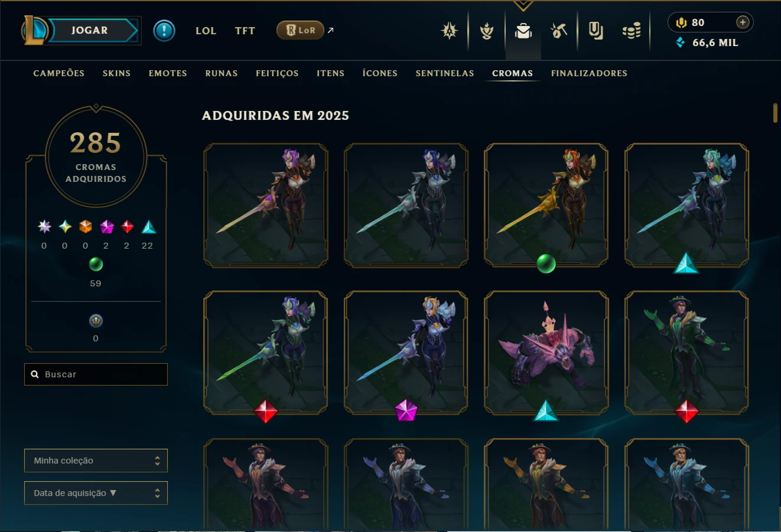
Task: Click the vertical scrollbar on right edge
Action: (x=775, y=113)
